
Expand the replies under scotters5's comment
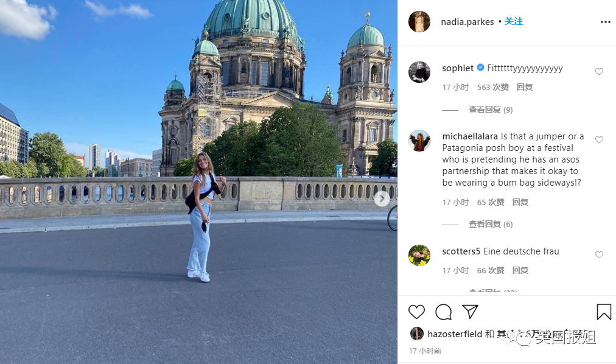(x=493, y=291)
